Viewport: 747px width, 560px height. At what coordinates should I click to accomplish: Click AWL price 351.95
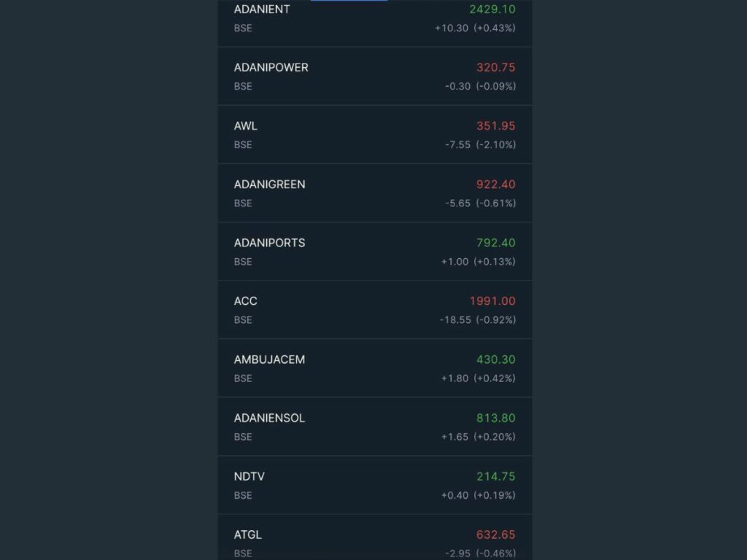(495, 126)
